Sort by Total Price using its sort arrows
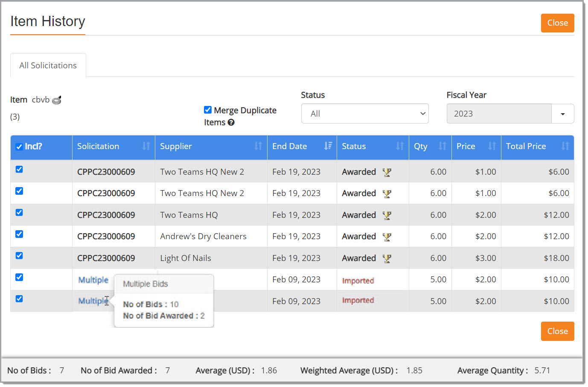The height and width of the screenshot is (387, 588). pyautogui.click(x=565, y=146)
